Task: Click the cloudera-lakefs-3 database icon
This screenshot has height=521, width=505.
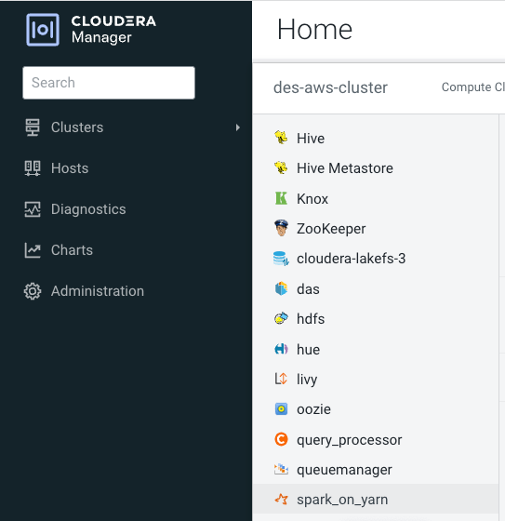Action: [x=281, y=258]
